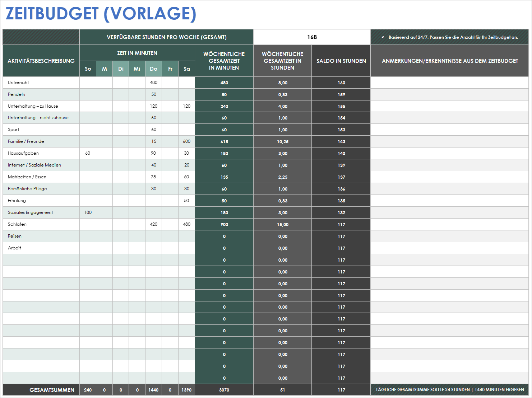Select the Basierend auf 24/7 note cell

point(450,37)
